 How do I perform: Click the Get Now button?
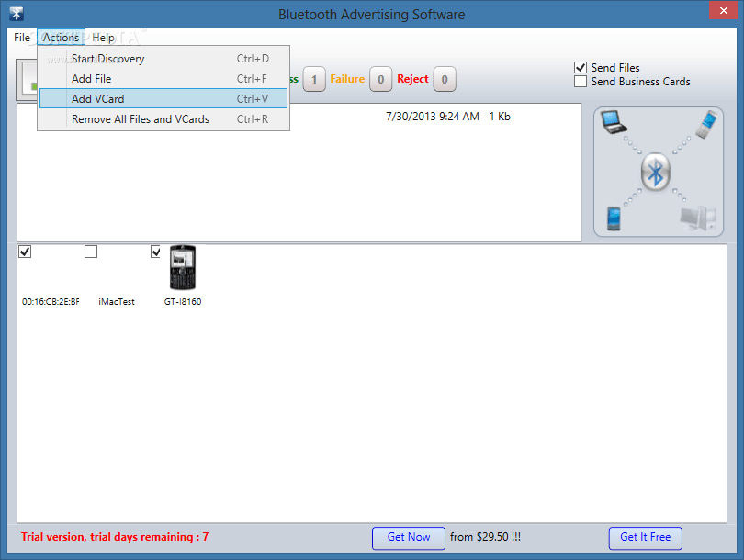click(x=408, y=538)
